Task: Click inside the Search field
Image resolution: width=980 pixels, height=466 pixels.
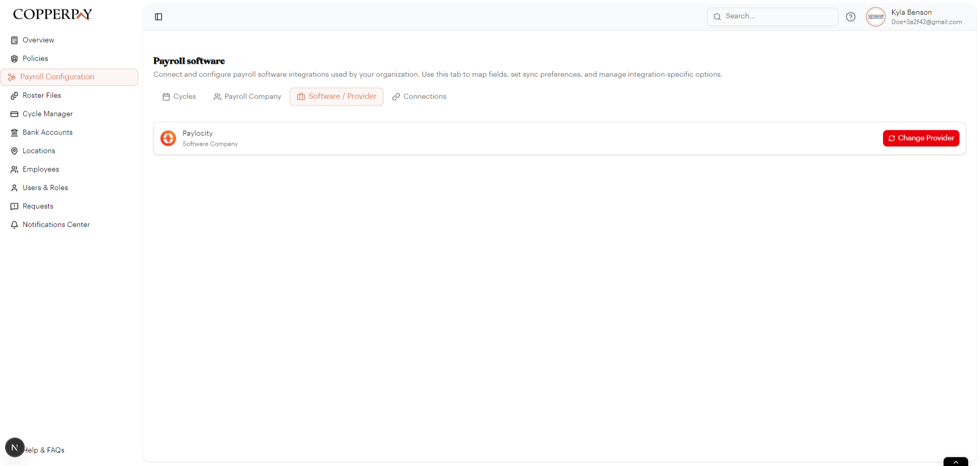Action: click(x=772, y=16)
